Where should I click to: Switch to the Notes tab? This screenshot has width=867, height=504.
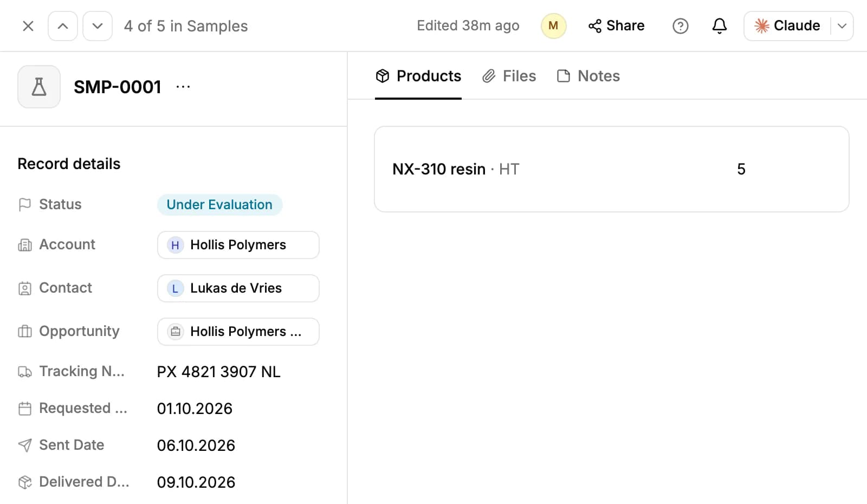click(x=588, y=76)
